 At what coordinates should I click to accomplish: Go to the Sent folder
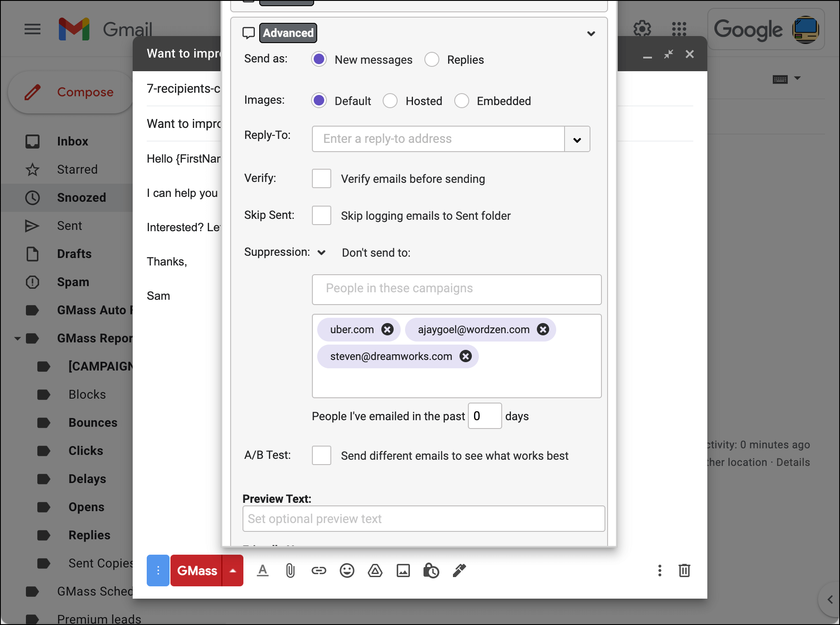pos(69,225)
